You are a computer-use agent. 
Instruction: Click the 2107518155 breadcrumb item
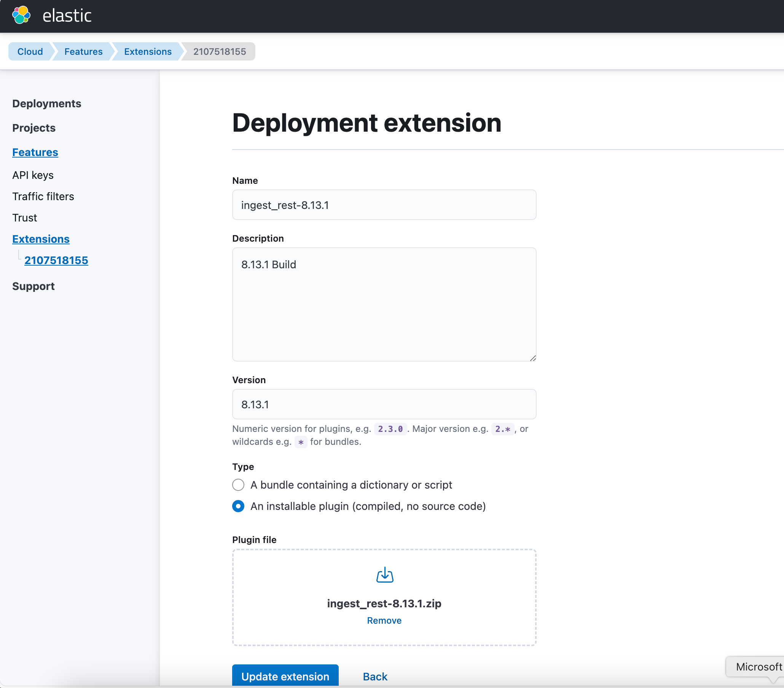coord(219,51)
